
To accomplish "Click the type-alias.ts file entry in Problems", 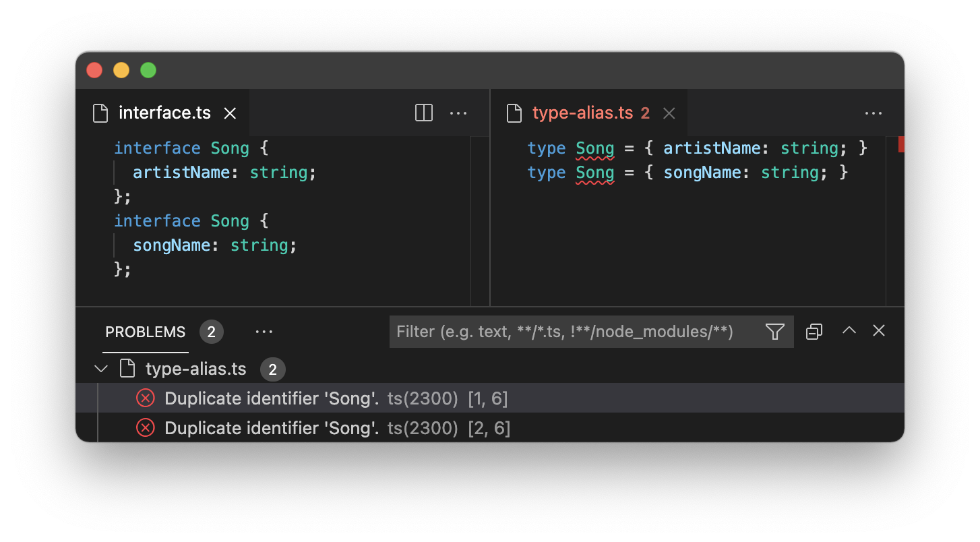I will point(196,369).
